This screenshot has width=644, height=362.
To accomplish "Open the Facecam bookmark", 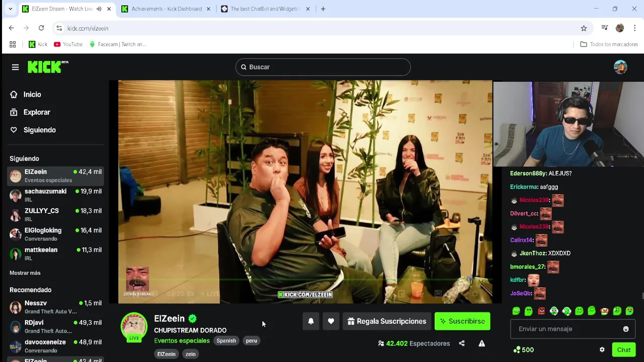I will pos(118,44).
